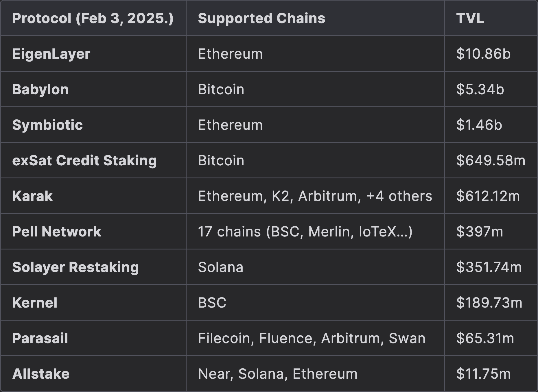Select the Pell Network row label
Screen dimensions: 538x392
click(57, 232)
